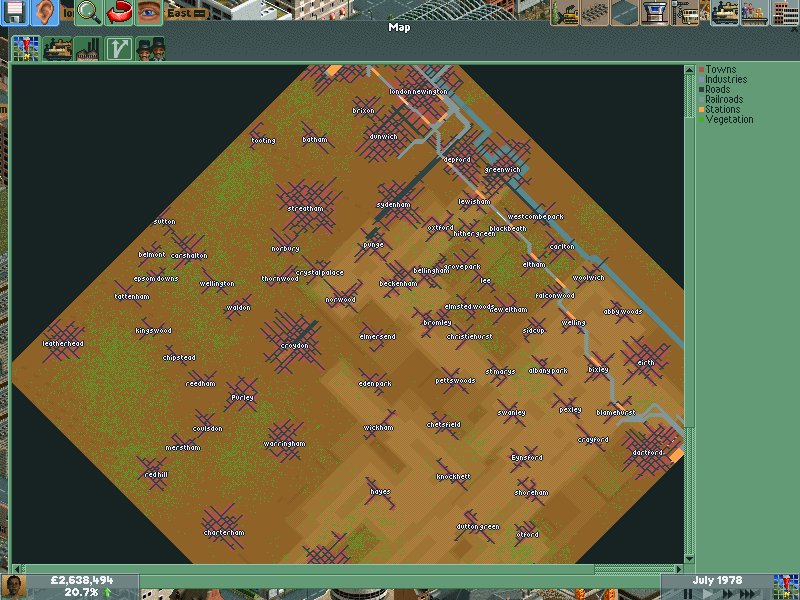Click the Purley town label on map
Screen dimensions: 800x600
(x=242, y=398)
